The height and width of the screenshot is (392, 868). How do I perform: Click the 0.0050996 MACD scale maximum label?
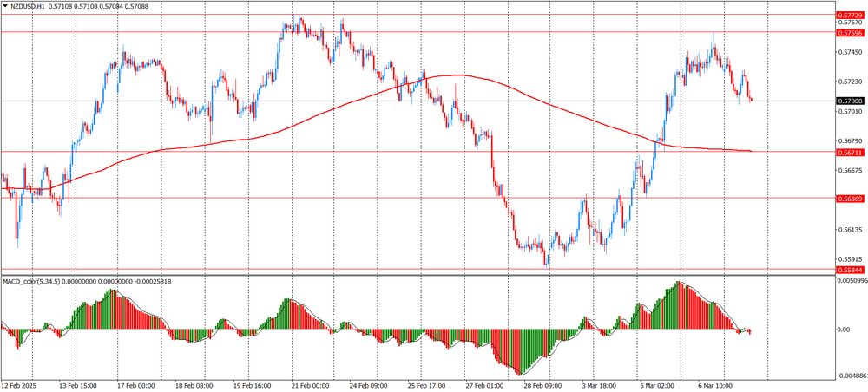pos(850,281)
